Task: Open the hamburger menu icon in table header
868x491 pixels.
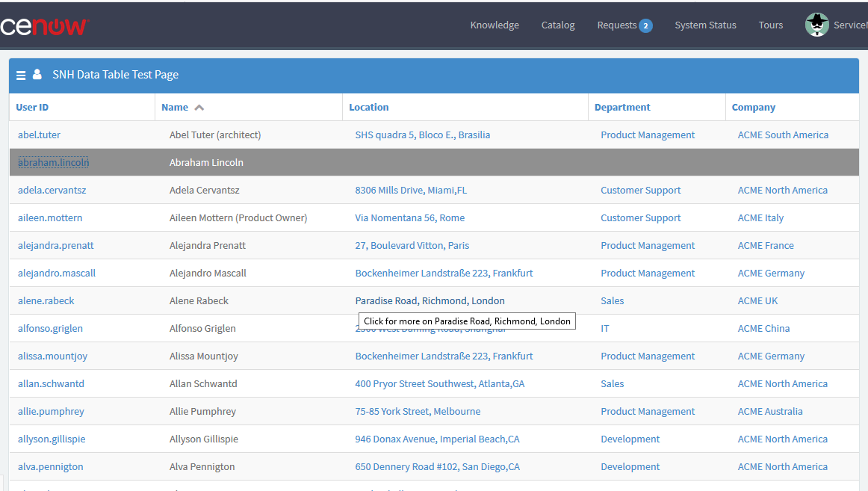Action: click(x=21, y=75)
